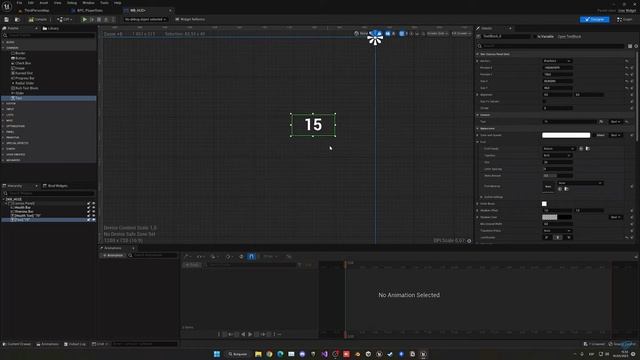Open the Bind Widgets tab
This screenshot has height=360, width=640.
[x=56, y=186]
